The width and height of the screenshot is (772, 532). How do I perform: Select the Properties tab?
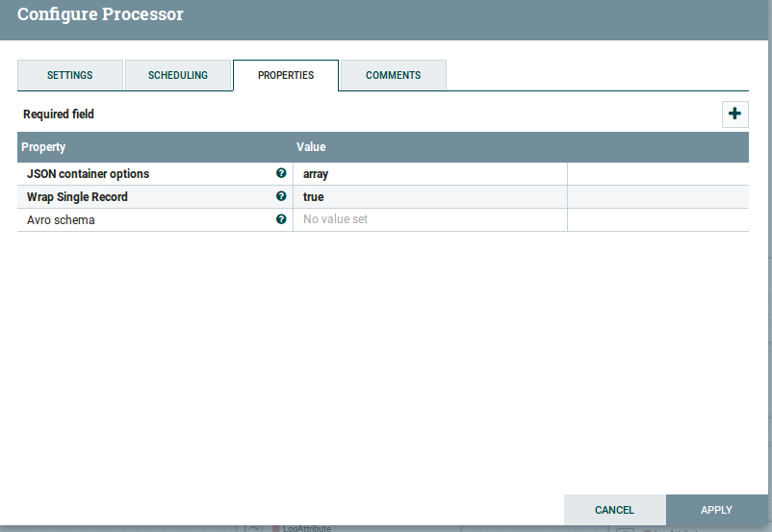(x=286, y=75)
